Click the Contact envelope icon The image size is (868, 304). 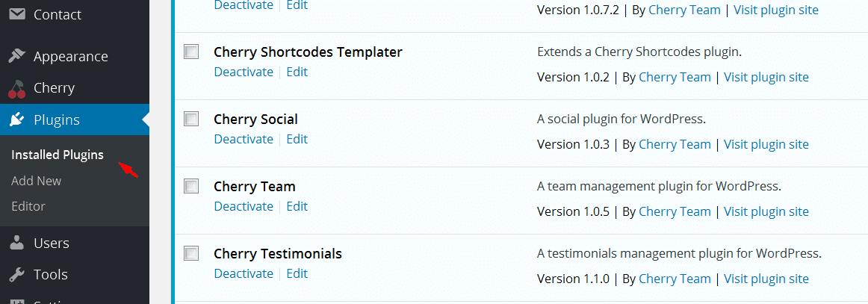click(16, 14)
